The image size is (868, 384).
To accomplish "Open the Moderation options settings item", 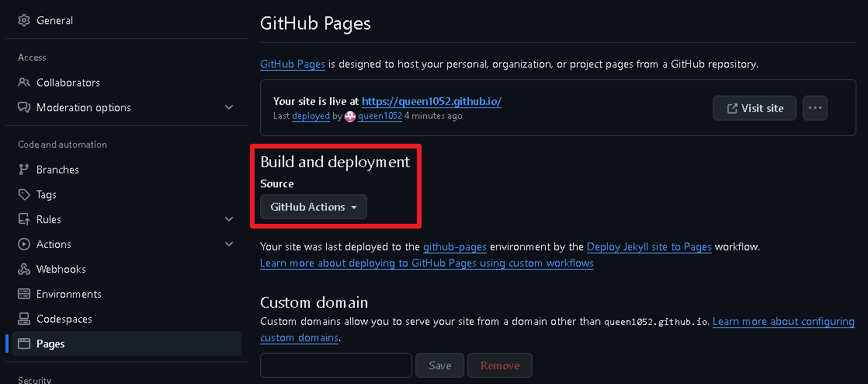I will point(84,107).
